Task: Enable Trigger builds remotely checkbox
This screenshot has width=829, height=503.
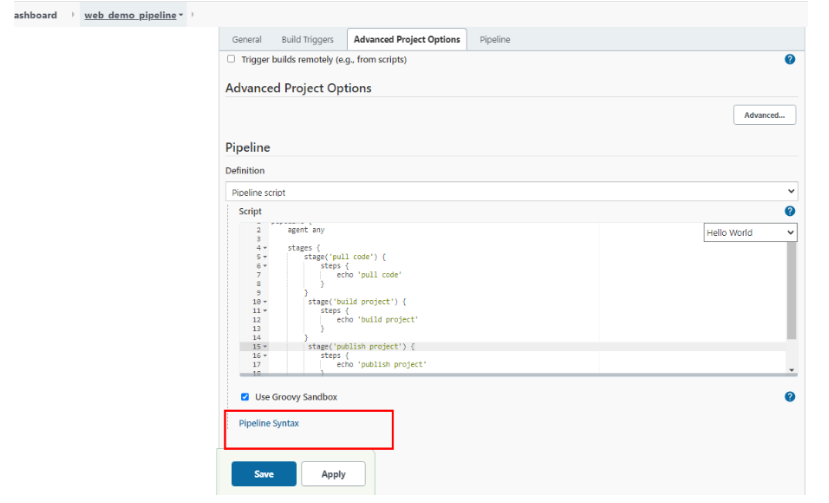Action: 231,59
